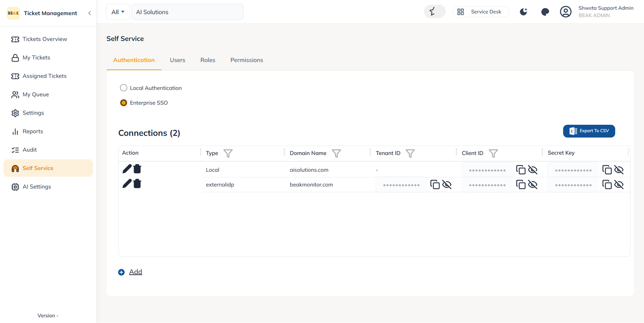Add a new connection
This screenshot has width=644, height=323.
tap(130, 272)
